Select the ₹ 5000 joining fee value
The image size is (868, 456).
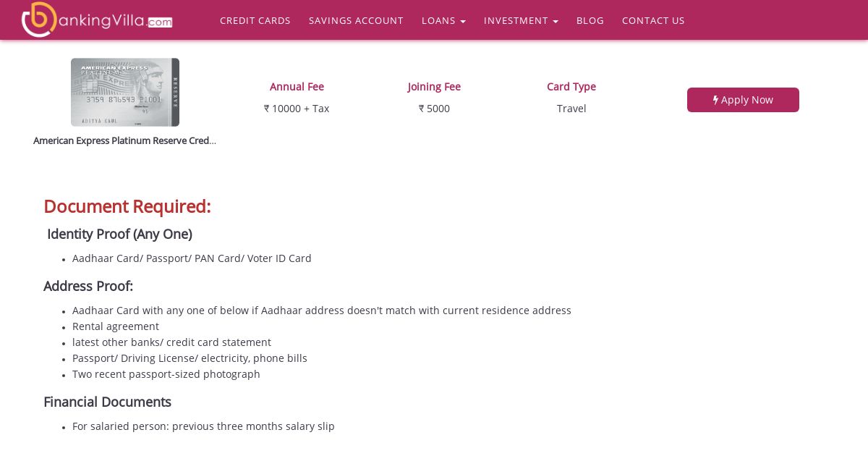click(434, 109)
